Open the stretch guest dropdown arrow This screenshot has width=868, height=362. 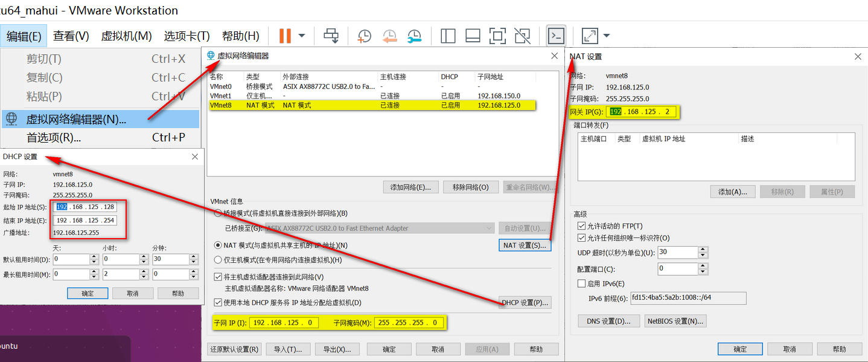(606, 36)
